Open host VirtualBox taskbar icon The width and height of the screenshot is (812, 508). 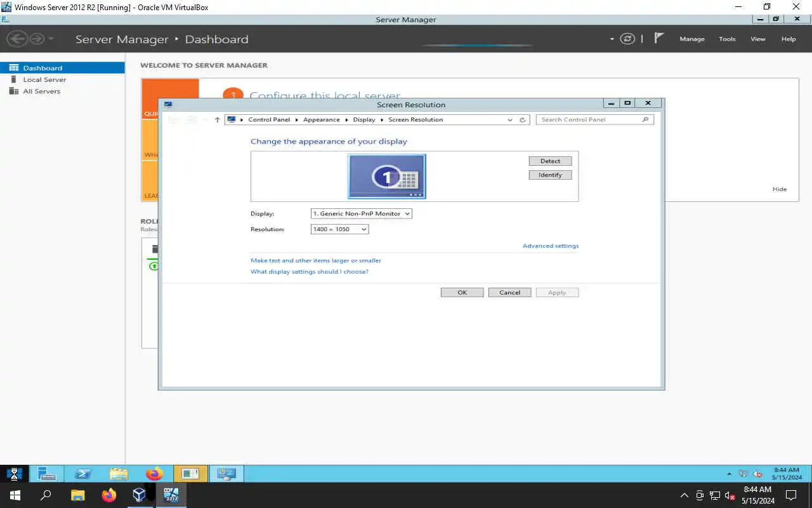click(140, 495)
